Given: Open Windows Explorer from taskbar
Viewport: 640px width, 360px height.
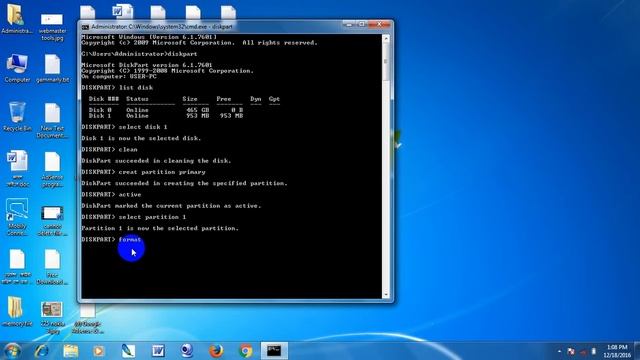Looking at the screenshot, I should [x=71, y=351].
